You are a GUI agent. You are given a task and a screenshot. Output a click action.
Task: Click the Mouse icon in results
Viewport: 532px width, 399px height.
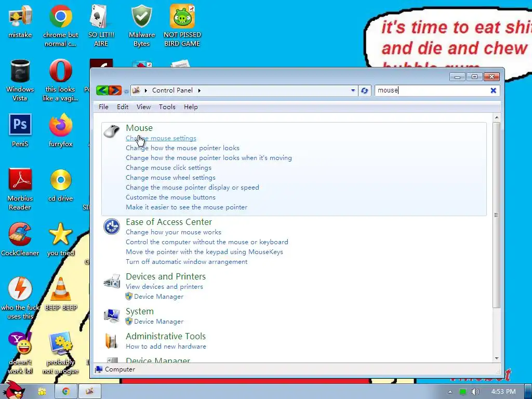(x=112, y=131)
